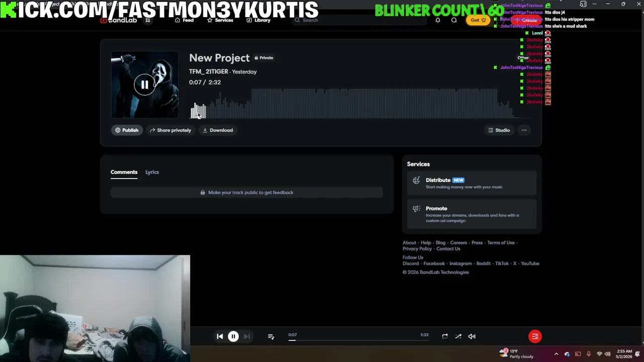Skip to previous track in player bar
This screenshot has height=362, width=644.
coord(220,336)
